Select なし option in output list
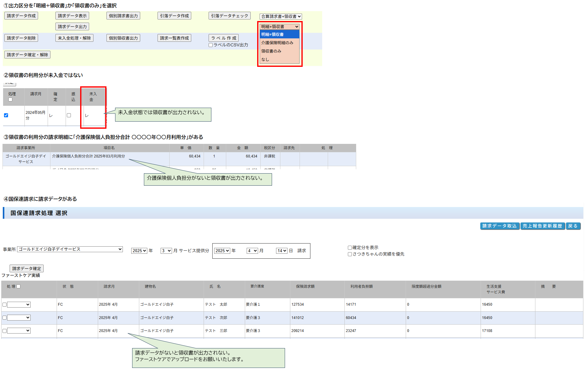This screenshot has height=371, width=588. 265,59
